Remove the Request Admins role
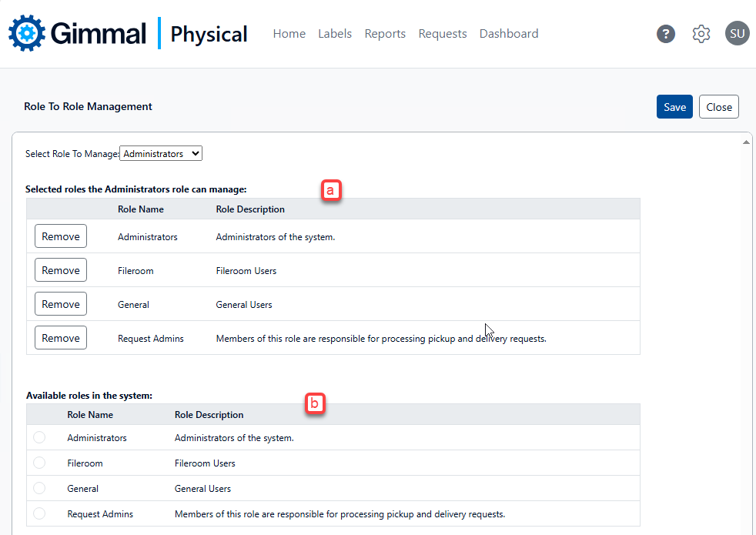This screenshot has height=535, width=756. click(x=61, y=338)
